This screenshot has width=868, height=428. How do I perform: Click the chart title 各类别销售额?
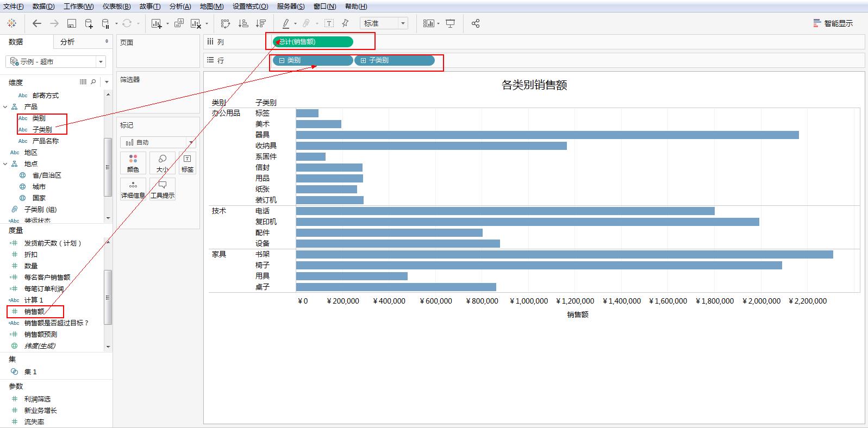point(534,85)
